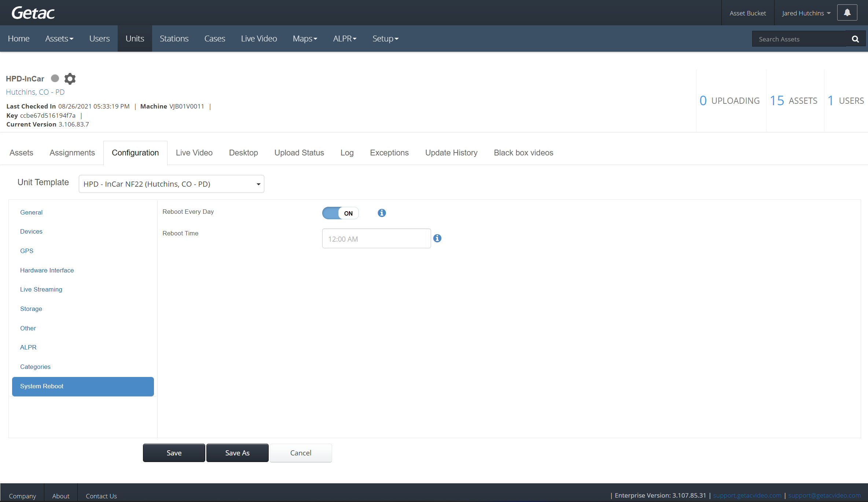Open unit settings gear icon
This screenshot has height=502, width=868.
(70, 78)
